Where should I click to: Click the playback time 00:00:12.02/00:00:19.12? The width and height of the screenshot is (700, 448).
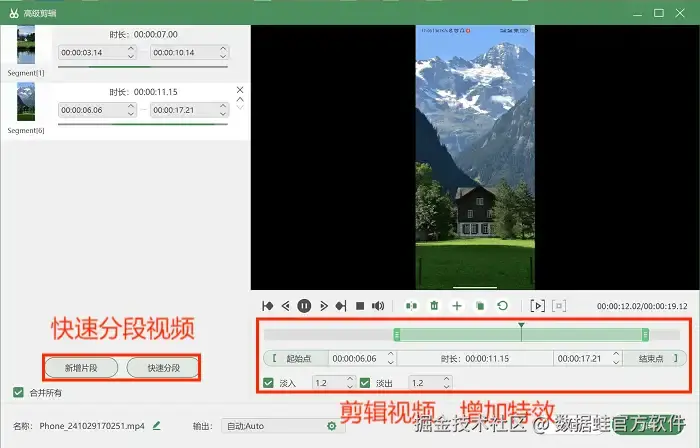coord(642,306)
